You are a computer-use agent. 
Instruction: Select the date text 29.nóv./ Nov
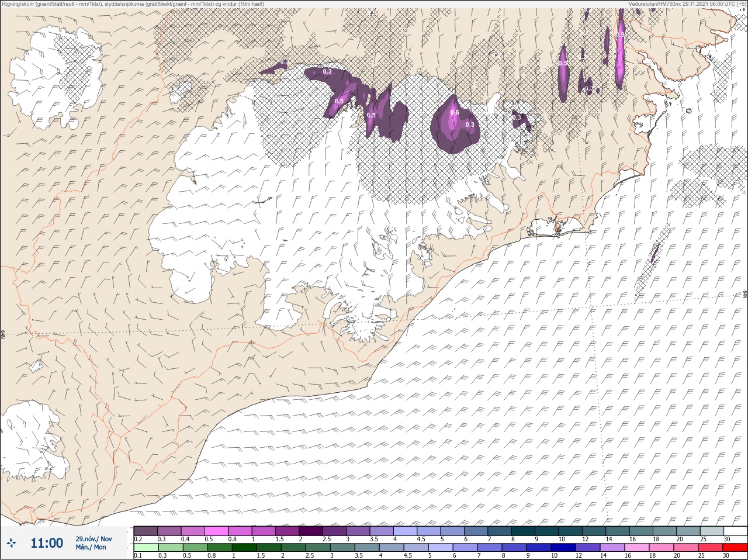tap(93, 539)
